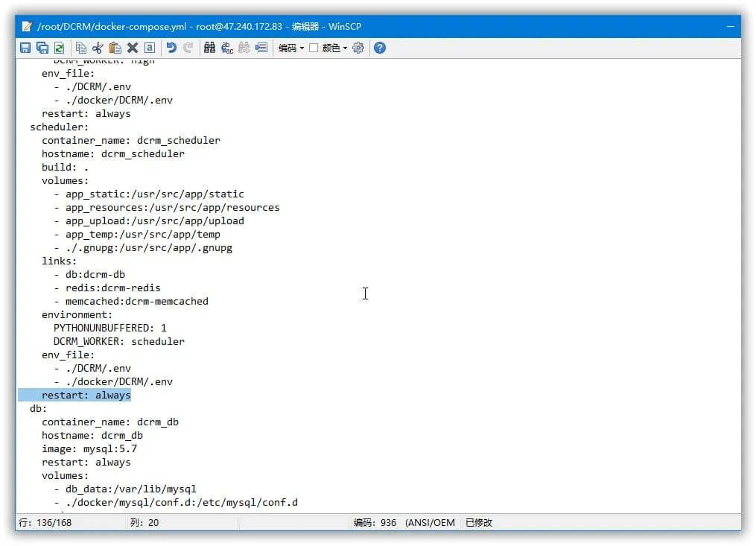Expand the 颜色 color dropdown arrow
756x546 pixels.
click(x=345, y=48)
